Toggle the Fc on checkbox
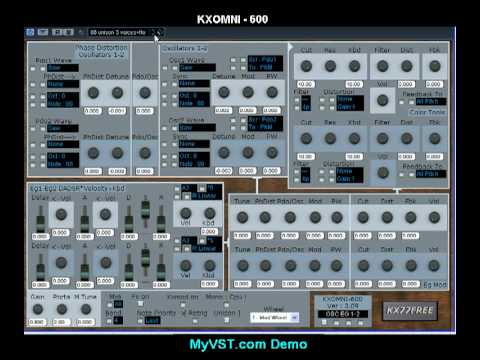 140,303
